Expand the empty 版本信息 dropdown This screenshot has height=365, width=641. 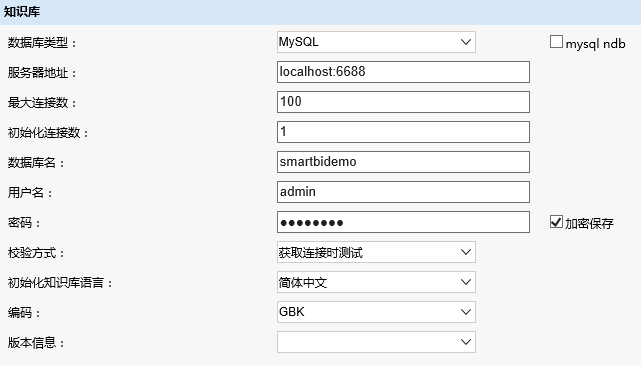(376, 342)
